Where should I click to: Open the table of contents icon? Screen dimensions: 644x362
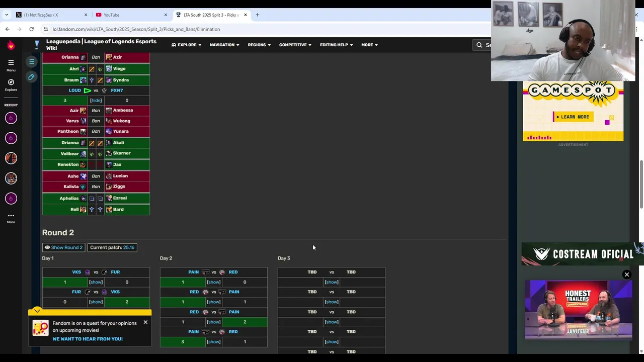[x=31, y=62]
